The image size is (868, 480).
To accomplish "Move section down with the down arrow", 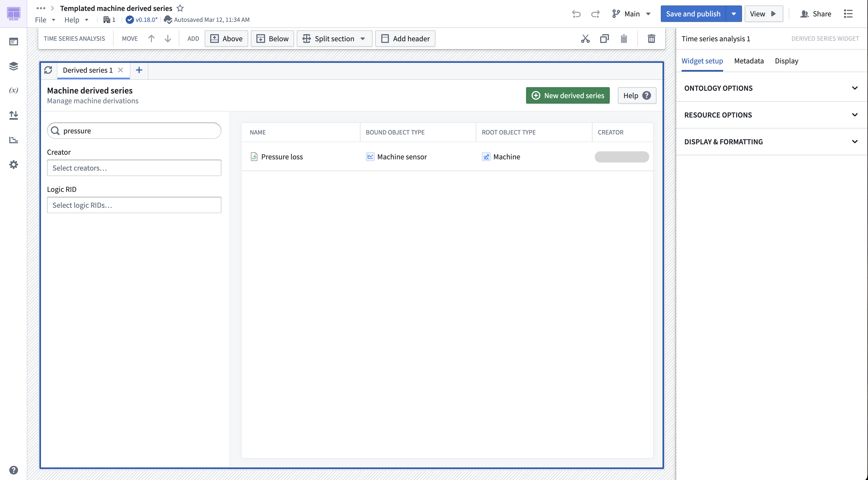I will pos(168,39).
